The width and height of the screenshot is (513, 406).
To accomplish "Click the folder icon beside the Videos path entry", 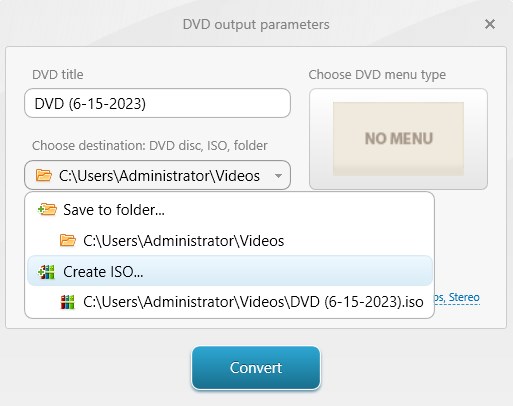I will (x=68, y=240).
